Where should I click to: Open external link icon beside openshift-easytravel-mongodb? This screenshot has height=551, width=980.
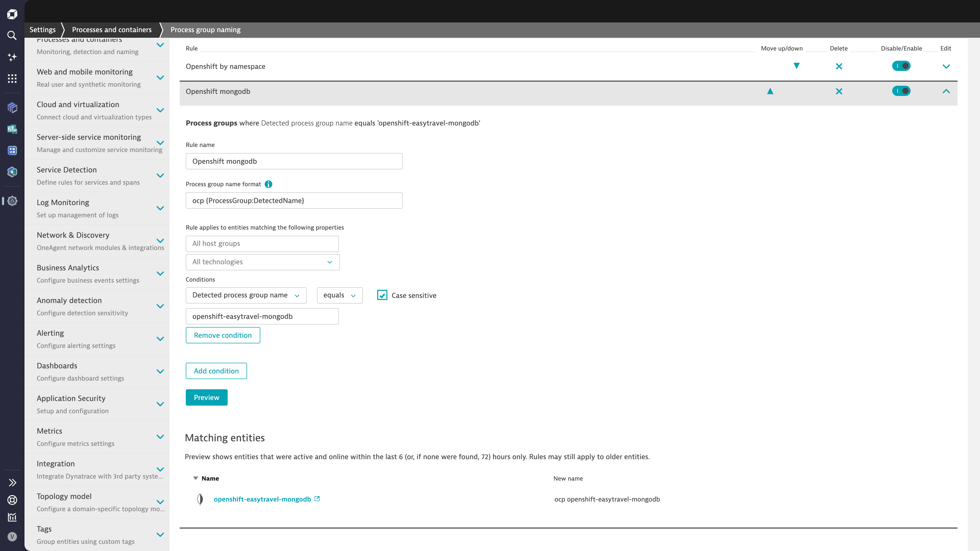(x=317, y=498)
